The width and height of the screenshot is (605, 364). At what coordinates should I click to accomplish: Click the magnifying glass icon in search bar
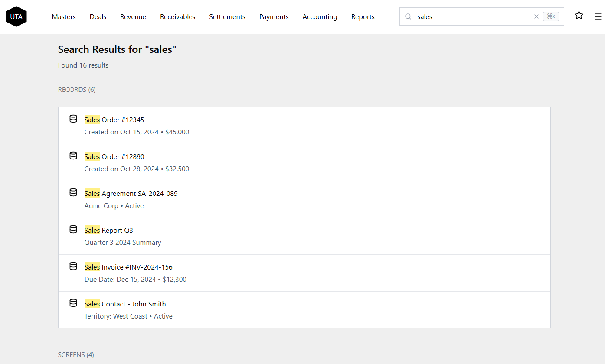click(x=408, y=16)
